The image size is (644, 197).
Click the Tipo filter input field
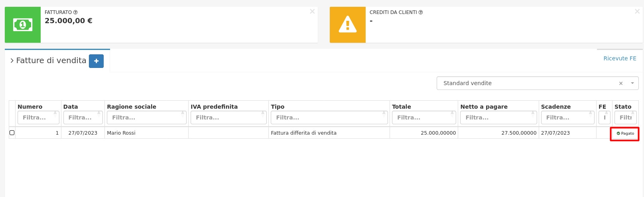[329, 117]
